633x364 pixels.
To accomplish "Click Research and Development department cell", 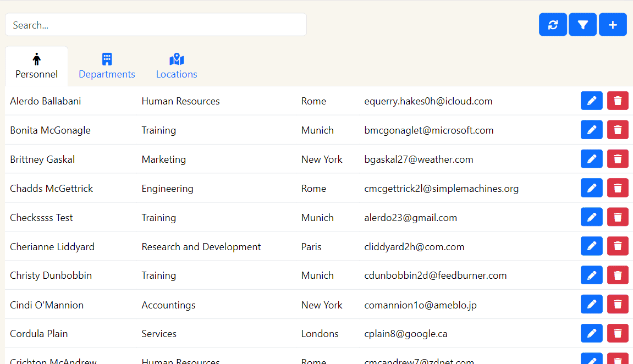I will (x=201, y=247).
